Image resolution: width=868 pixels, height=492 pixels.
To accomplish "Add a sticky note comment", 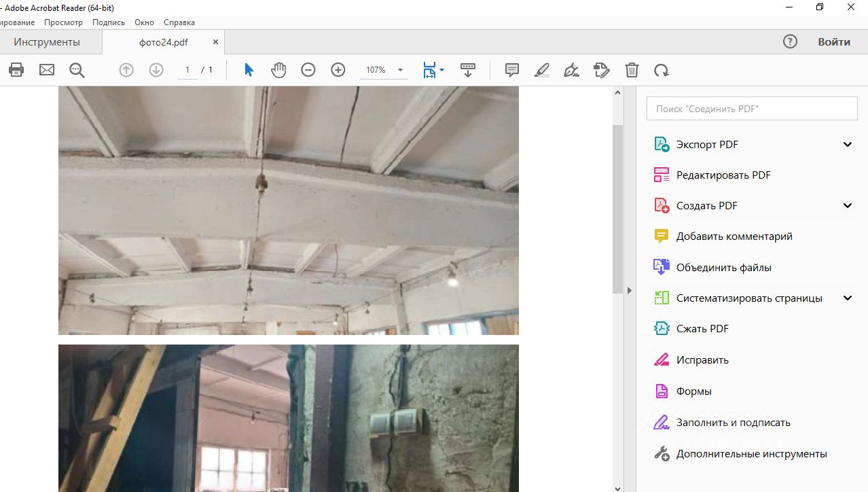I will pos(512,70).
